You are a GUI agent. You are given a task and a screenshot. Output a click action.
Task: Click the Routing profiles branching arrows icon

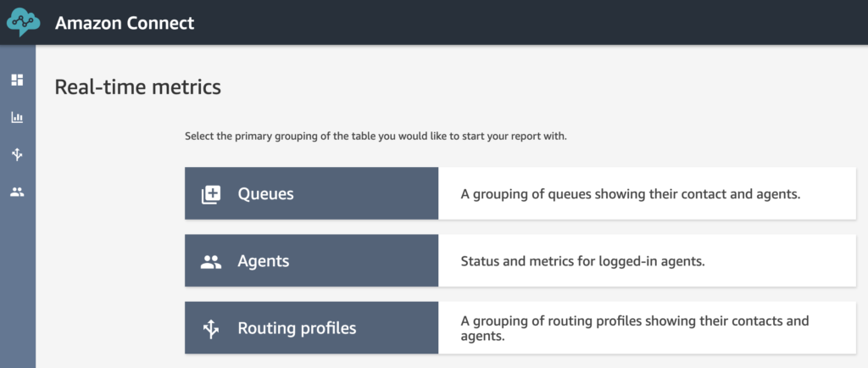(211, 329)
